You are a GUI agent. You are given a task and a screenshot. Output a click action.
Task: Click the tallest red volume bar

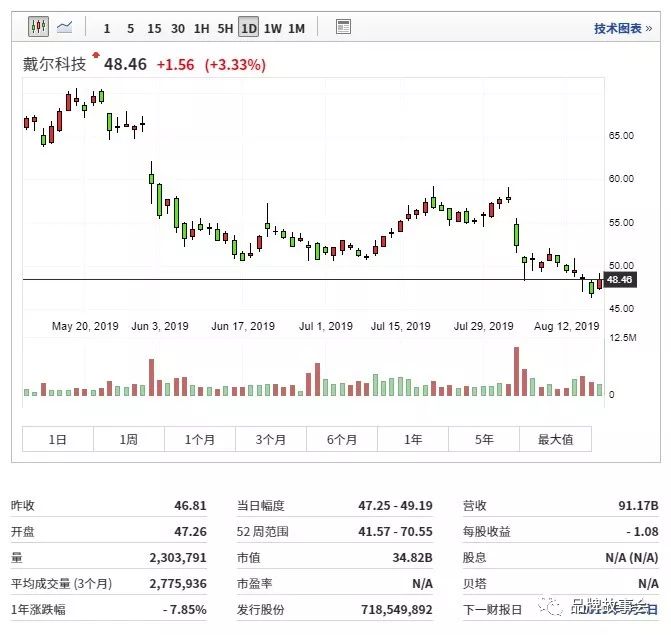(516, 372)
